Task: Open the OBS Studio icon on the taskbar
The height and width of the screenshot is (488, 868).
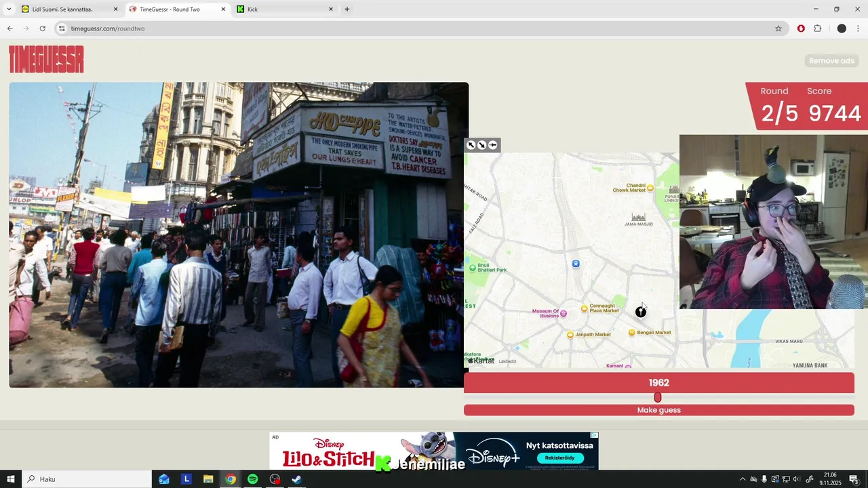Action: pos(275,479)
